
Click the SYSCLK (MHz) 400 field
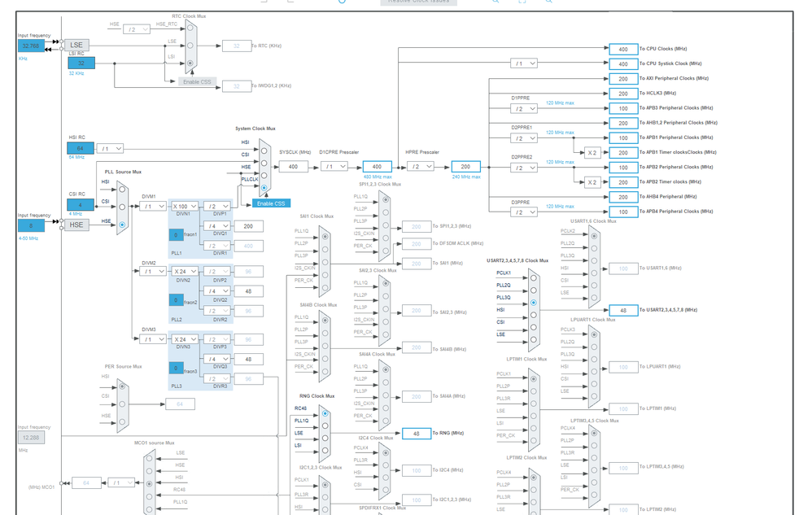click(x=294, y=167)
